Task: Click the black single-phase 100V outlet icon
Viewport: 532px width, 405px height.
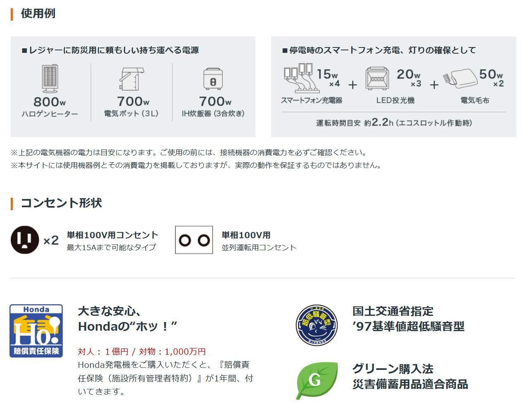Action: coord(25,239)
